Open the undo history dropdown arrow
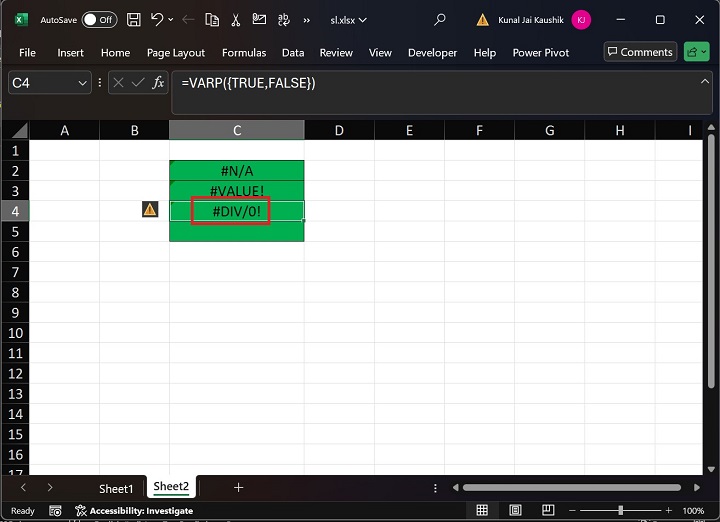This screenshot has width=720, height=522. [171, 20]
